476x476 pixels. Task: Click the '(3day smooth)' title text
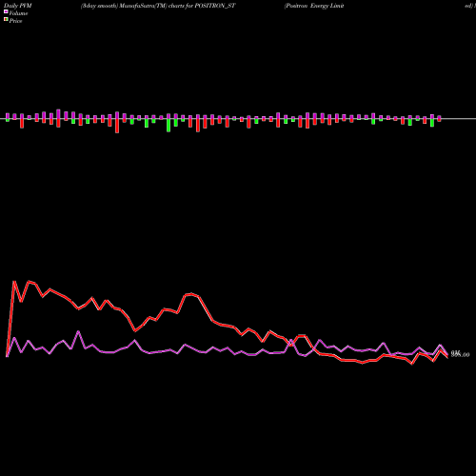(100, 6)
